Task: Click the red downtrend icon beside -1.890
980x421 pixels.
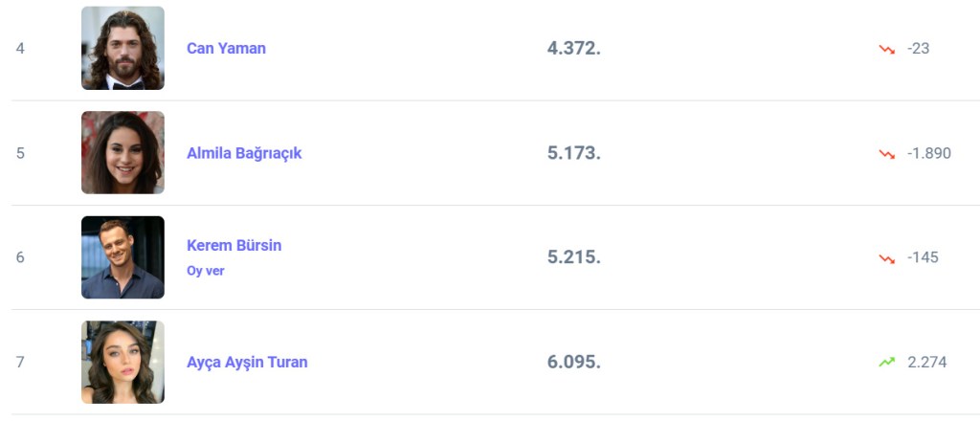Action: coord(887,153)
